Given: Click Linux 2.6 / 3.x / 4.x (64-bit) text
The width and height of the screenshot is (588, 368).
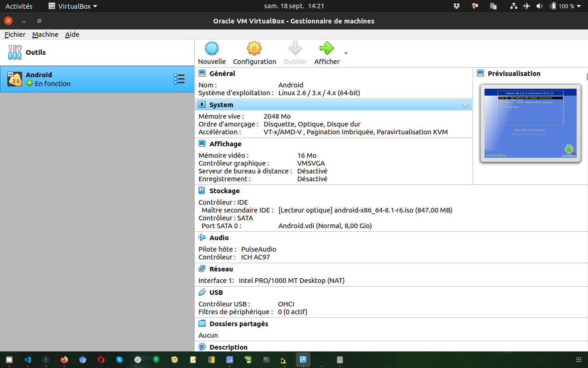Looking at the screenshot, I should 319,93.
